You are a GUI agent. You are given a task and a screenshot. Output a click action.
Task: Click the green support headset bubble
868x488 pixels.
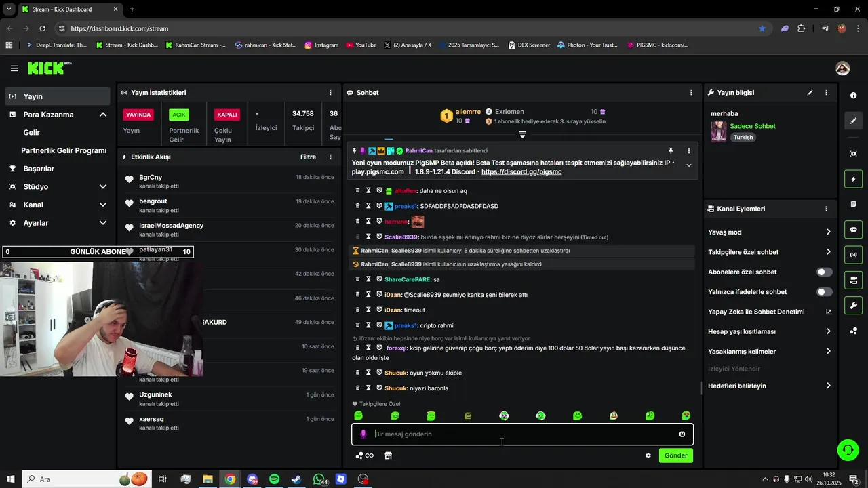pyautogui.click(x=847, y=449)
